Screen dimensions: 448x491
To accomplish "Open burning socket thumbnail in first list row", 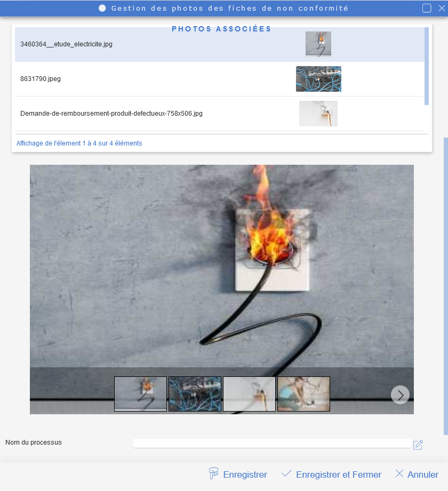I will coord(318,44).
